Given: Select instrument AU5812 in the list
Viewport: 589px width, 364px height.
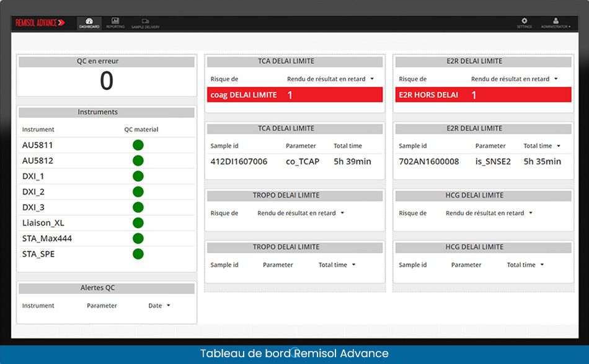Looking at the screenshot, I should point(38,161).
